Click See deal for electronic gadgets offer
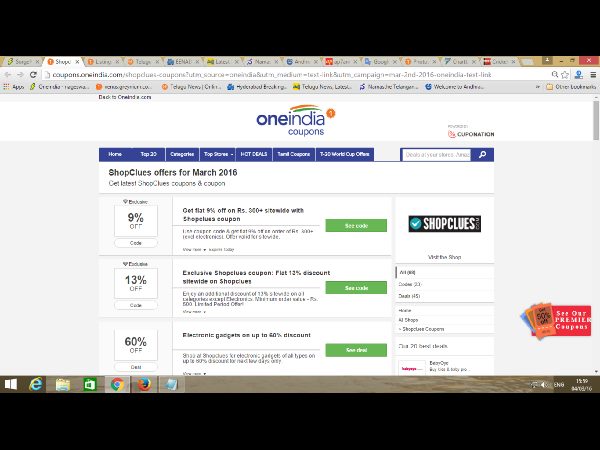The height and width of the screenshot is (450, 600). point(355,350)
